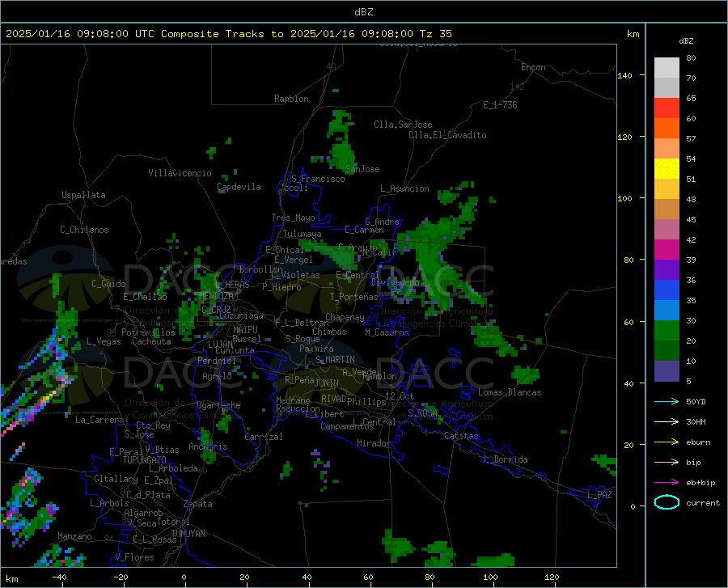Click the E_1-736 map label
Screen dimensions: 728x588
click(x=500, y=105)
